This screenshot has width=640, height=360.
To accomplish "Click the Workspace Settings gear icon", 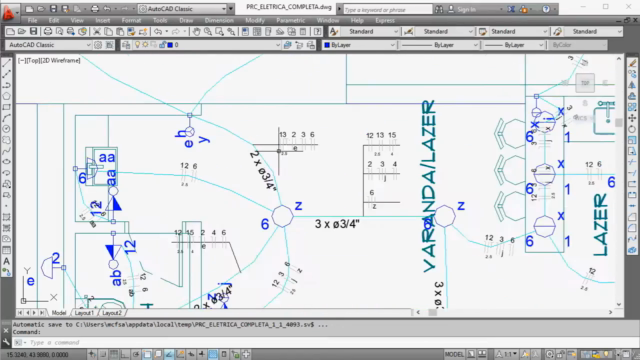I will [98, 45].
